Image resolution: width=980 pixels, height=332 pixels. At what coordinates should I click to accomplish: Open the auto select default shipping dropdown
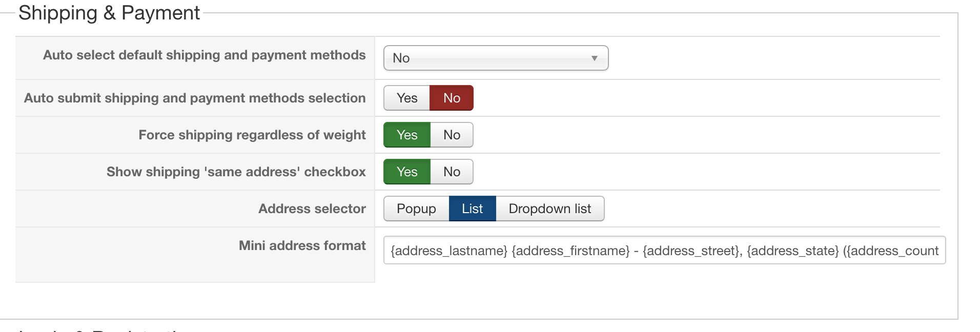[x=495, y=58]
